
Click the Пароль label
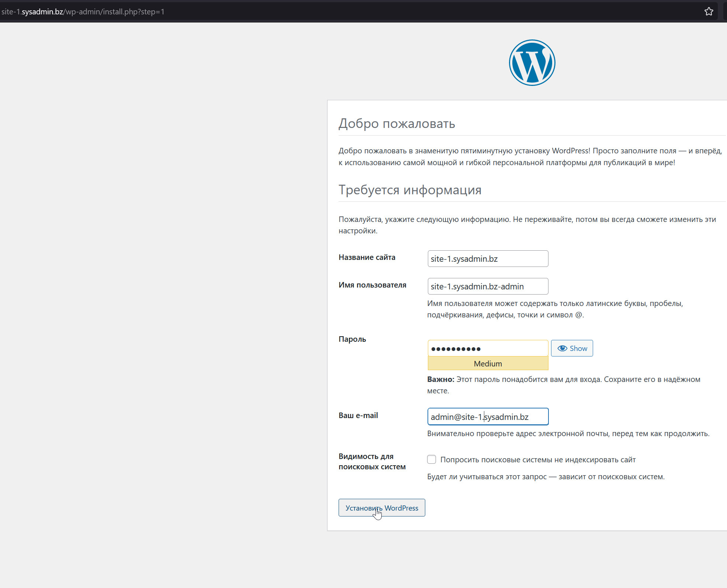352,339
